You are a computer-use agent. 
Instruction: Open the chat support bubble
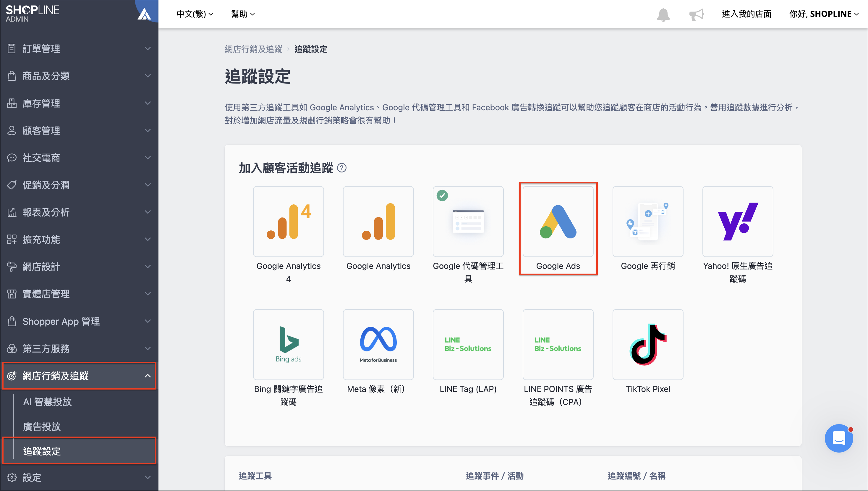(x=839, y=438)
